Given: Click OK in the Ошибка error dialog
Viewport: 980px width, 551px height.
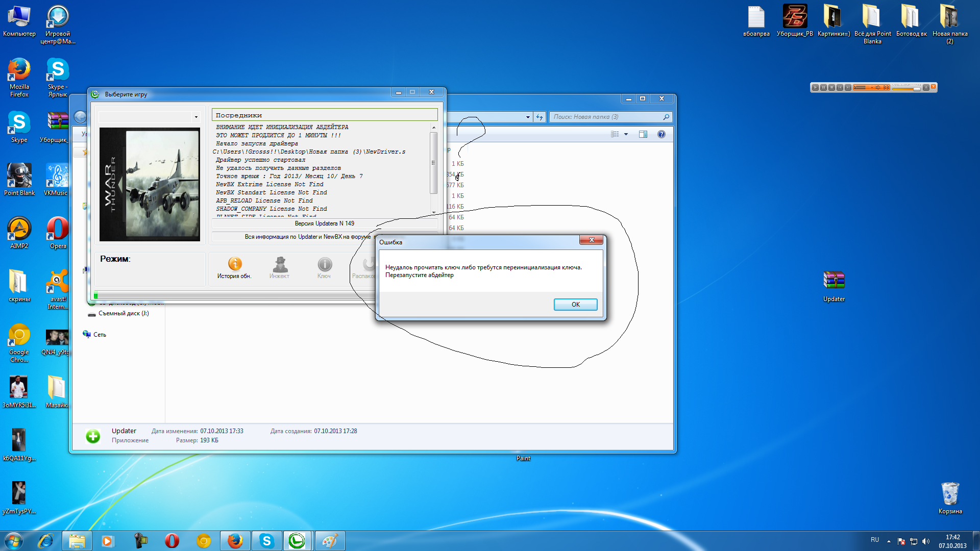Looking at the screenshot, I should click(575, 304).
